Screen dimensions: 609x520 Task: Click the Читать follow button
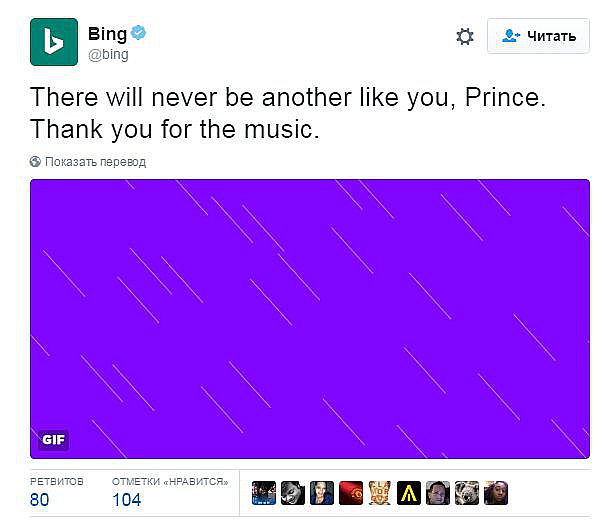(x=539, y=36)
